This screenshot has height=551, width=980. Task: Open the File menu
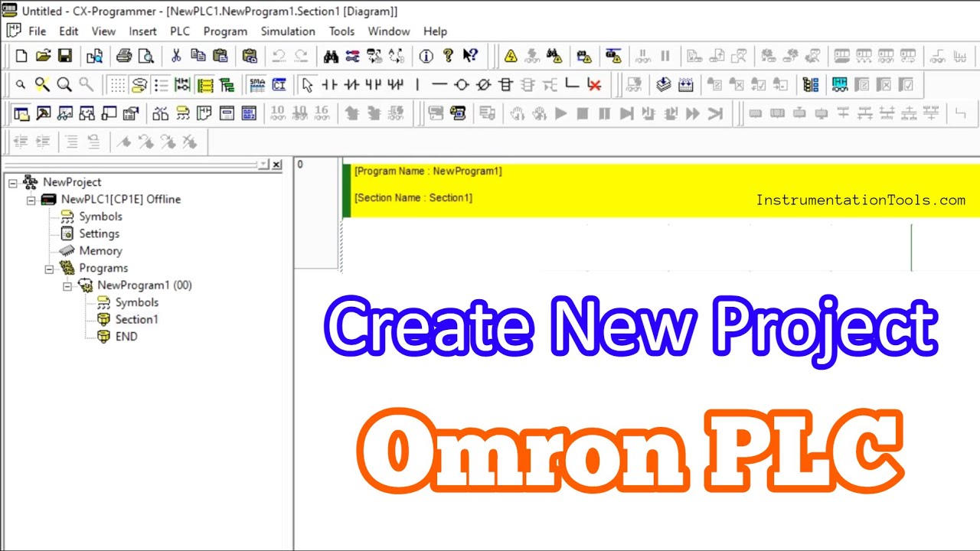37,31
